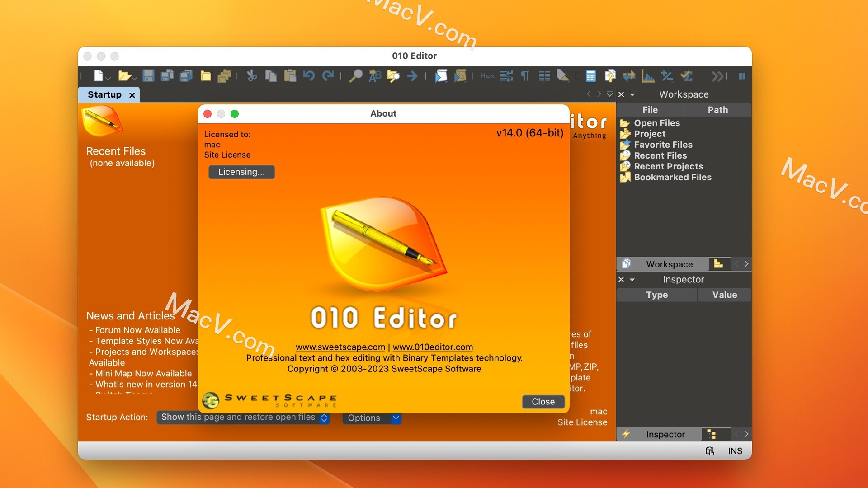
Task: Click the Paste clipboard toolbar icon
Action: pyautogui.click(x=290, y=76)
